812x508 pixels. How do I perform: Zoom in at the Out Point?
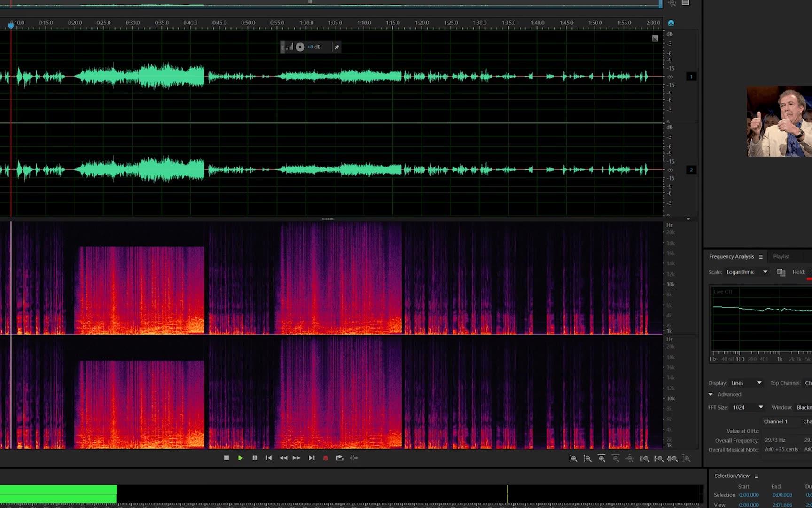click(659, 459)
